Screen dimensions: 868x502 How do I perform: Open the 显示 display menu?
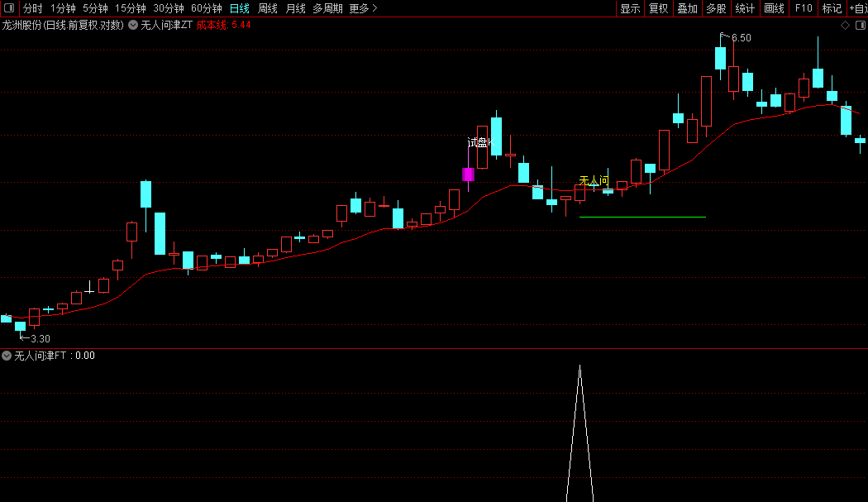coord(630,8)
